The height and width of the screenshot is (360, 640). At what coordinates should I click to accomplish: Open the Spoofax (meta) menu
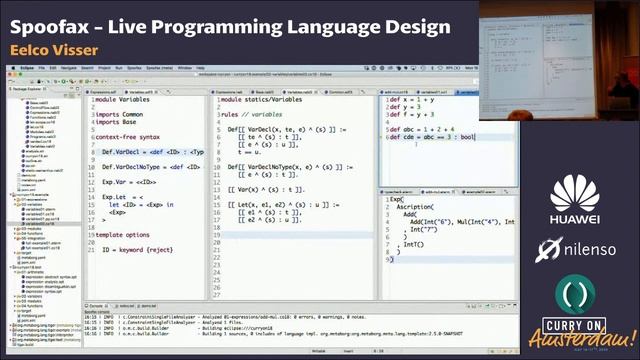tap(159, 68)
